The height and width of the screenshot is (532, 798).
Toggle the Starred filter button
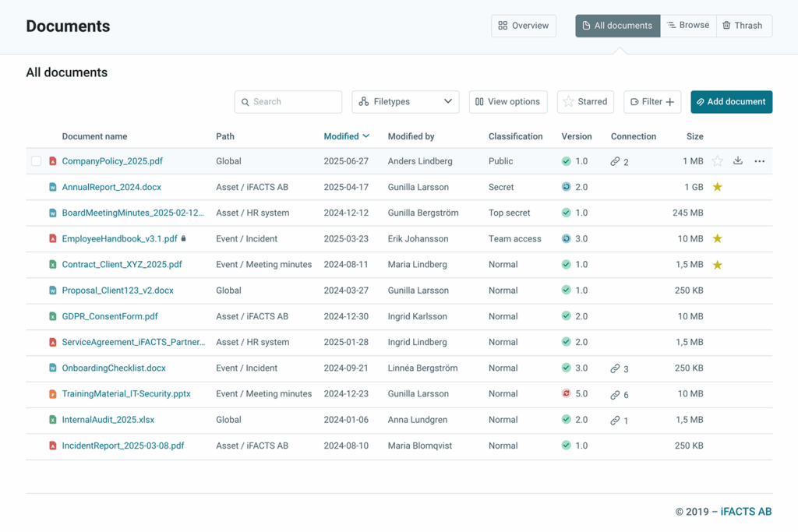[585, 102]
